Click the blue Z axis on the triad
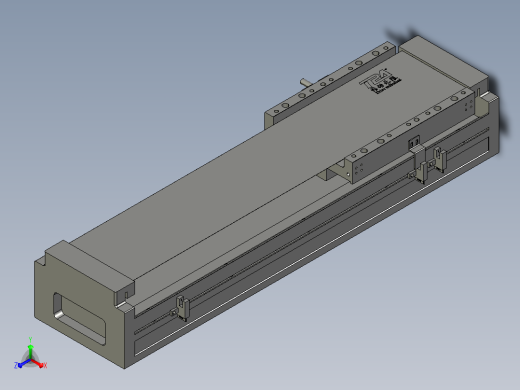The width and height of the screenshot is (520, 390). [22, 364]
